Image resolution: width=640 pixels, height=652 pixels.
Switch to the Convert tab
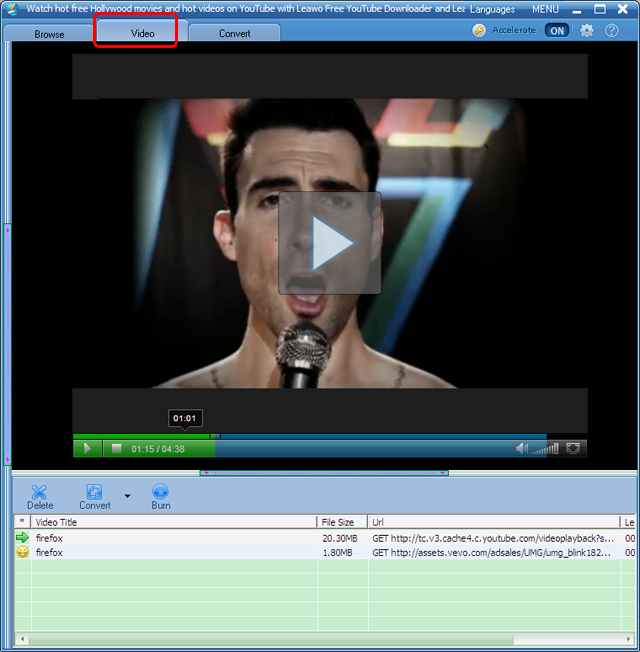pyautogui.click(x=235, y=33)
